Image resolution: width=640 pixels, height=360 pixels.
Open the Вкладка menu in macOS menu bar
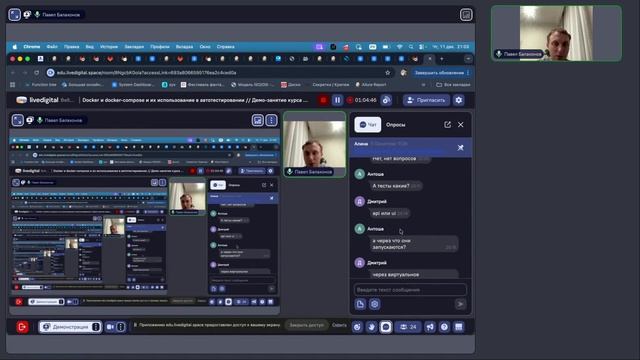(x=184, y=47)
